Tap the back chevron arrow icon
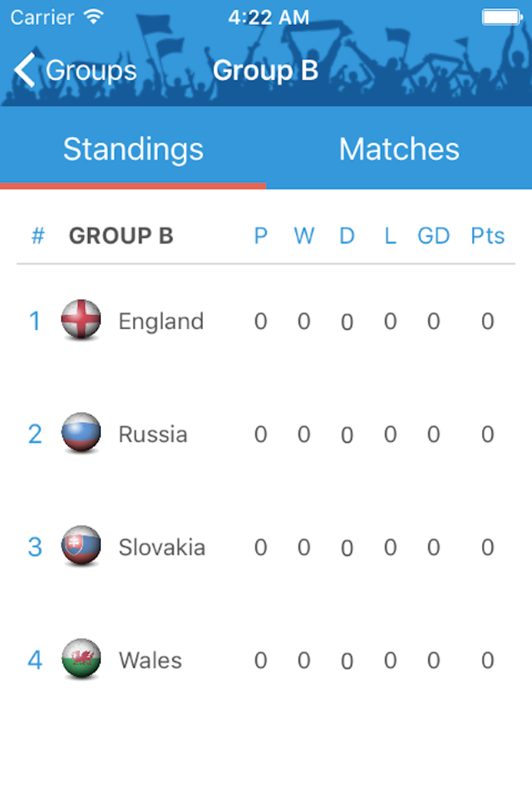532x798 pixels. tap(24, 70)
